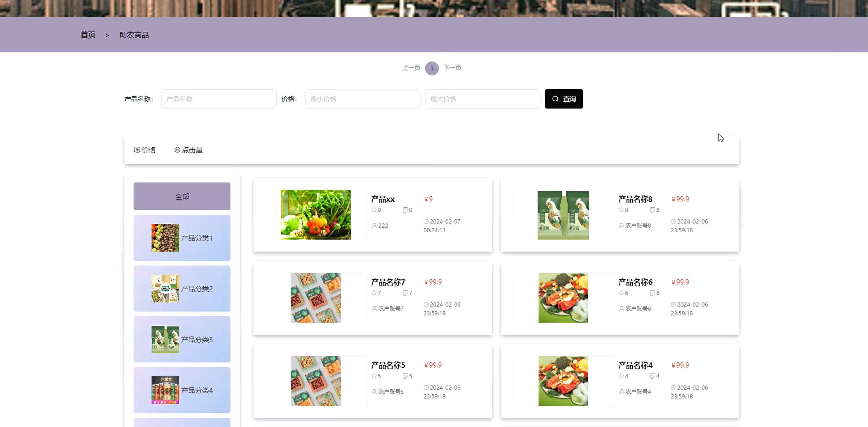Screen dimensions: 868x427
Task: Focus the 最大价格 input field
Action: click(483, 99)
